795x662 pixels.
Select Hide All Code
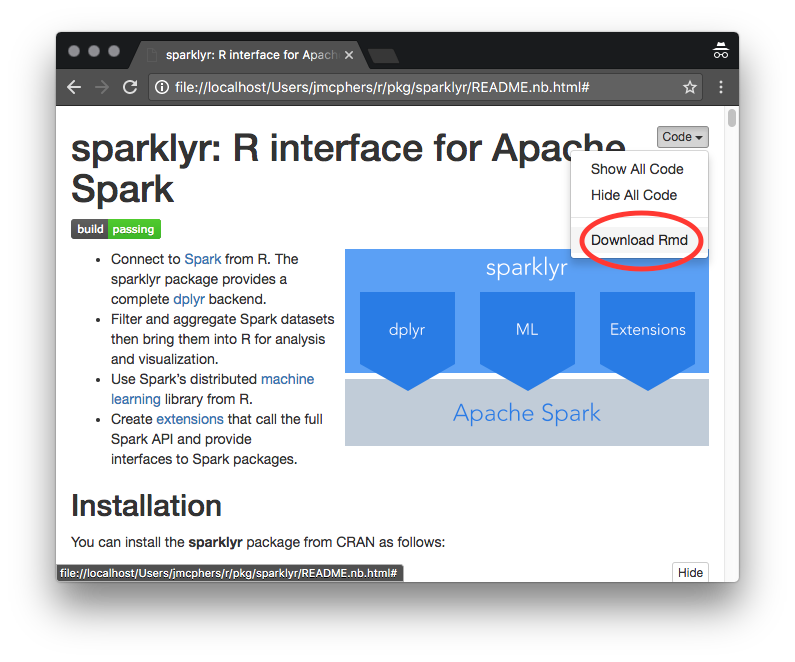pos(634,195)
